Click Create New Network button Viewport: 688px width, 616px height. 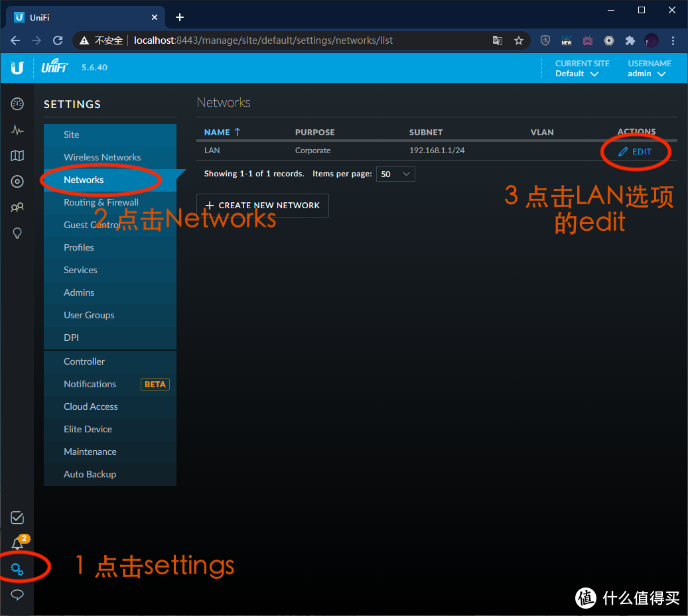(x=262, y=206)
